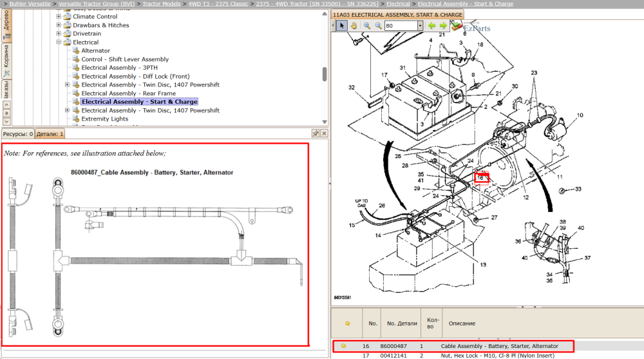
Task: Expand the Drawbars & Hitches node
Action: 59,25
